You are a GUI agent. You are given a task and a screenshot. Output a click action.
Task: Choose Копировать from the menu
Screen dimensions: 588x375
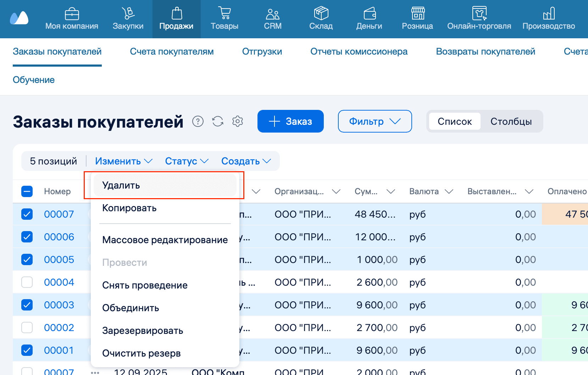click(165, 208)
